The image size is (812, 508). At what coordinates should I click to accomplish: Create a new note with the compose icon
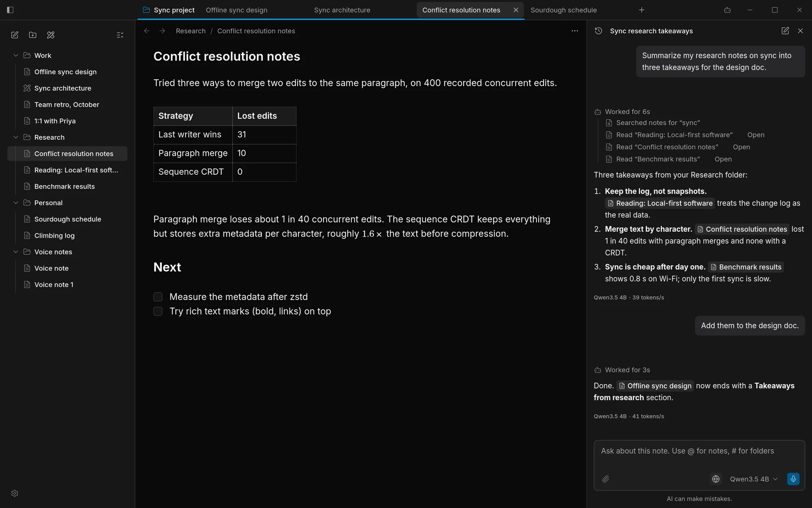tap(15, 35)
